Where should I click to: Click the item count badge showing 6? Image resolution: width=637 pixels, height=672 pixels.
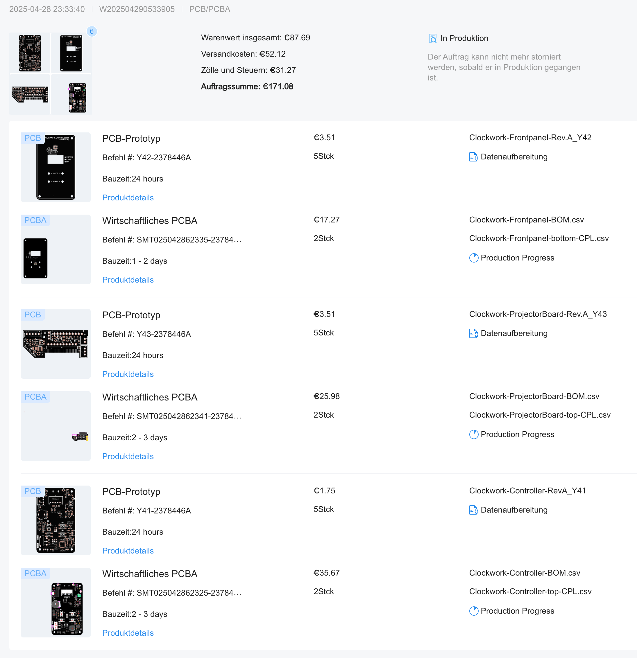pyautogui.click(x=92, y=31)
